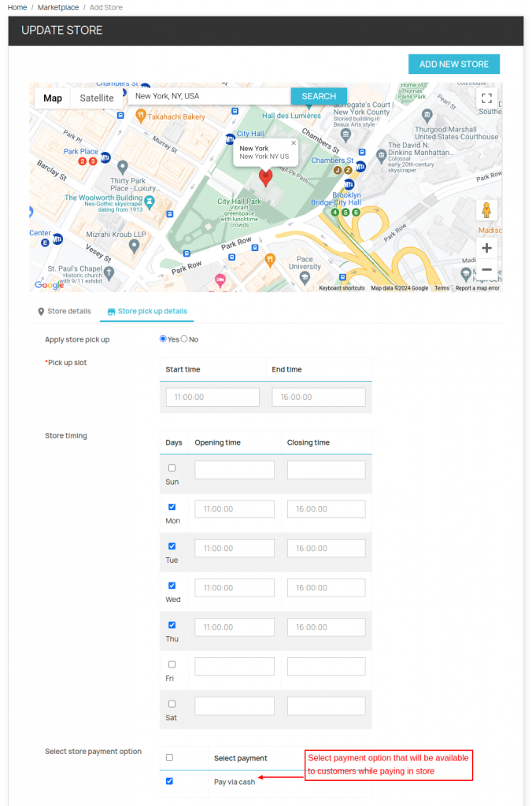Select No for Apply store pick up

click(x=184, y=339)
